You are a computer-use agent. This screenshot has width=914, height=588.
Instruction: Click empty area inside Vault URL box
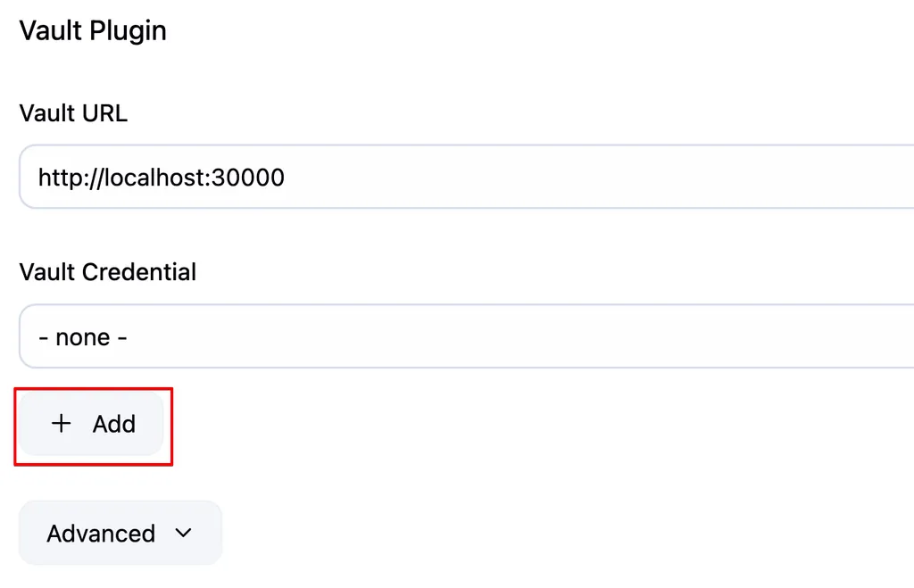(583, 177)
